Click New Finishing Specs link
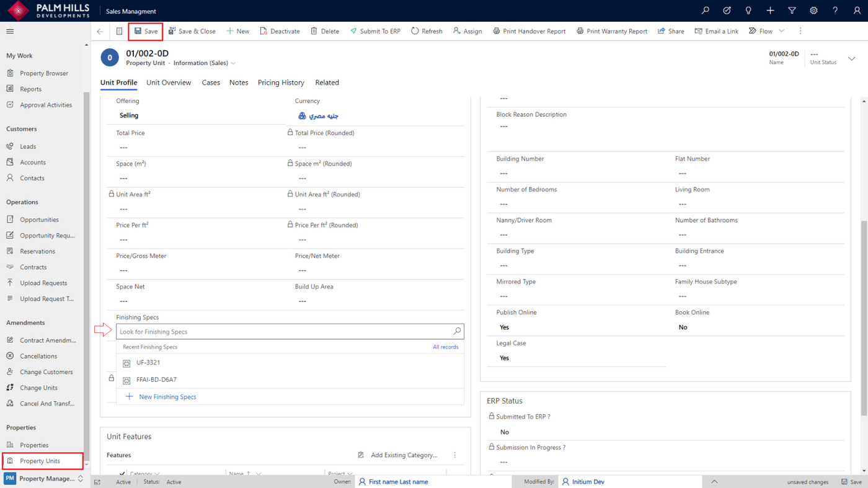Viewport: 868px width, 488px height. (x=167, y=397)
